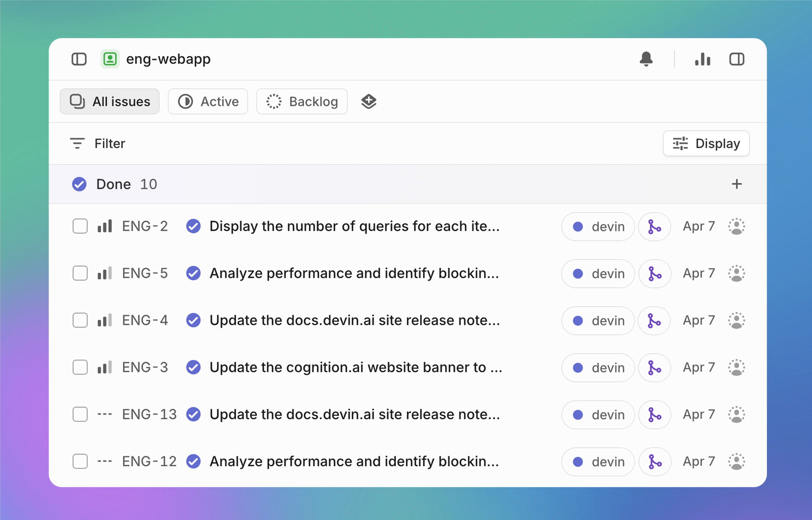Select the ENG-2 issue checkbox
The width and height of the screenshot is (812, 520).
[80, 226]
